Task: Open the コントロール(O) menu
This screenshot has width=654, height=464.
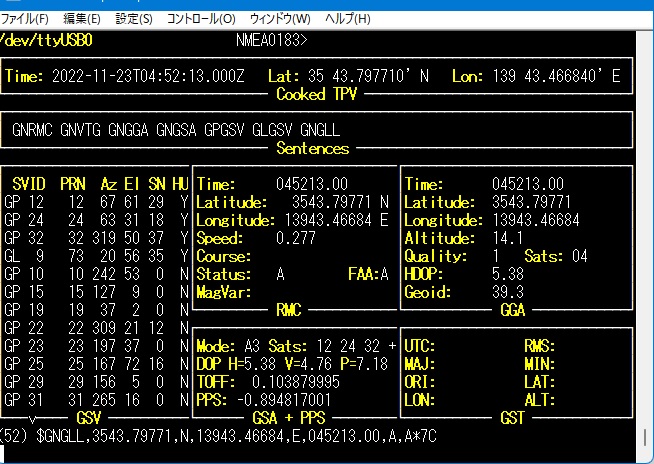Action: pyautogui.click(x=201, y=19)
